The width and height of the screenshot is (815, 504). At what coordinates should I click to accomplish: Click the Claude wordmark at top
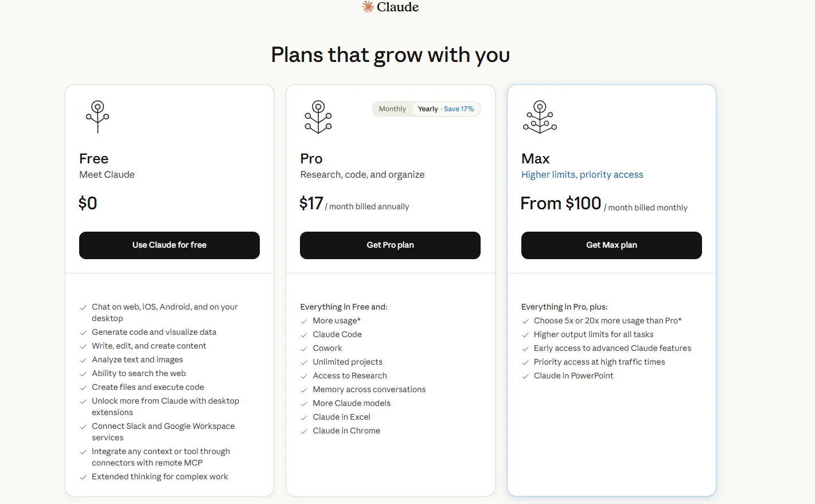(x=397, y=7)
